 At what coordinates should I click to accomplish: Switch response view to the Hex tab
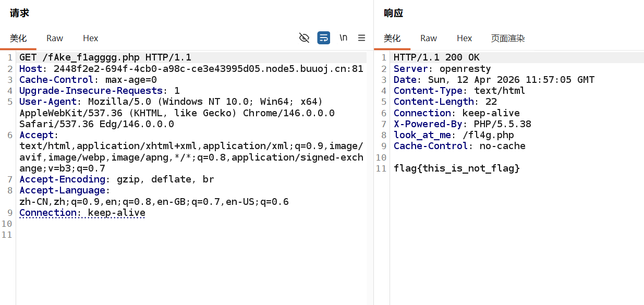(465, 38)
